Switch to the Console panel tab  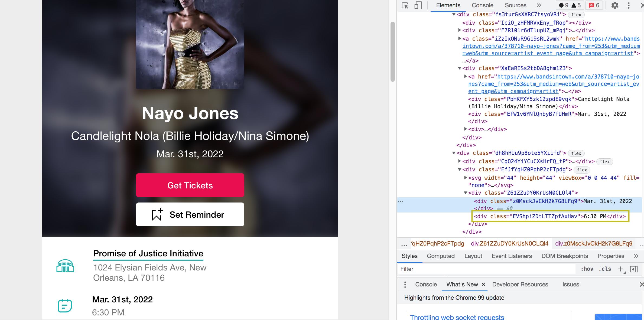click(482, 5)
